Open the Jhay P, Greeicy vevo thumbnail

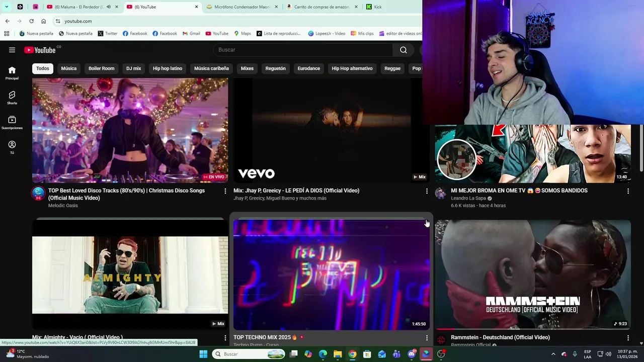[x=331, y=130]
